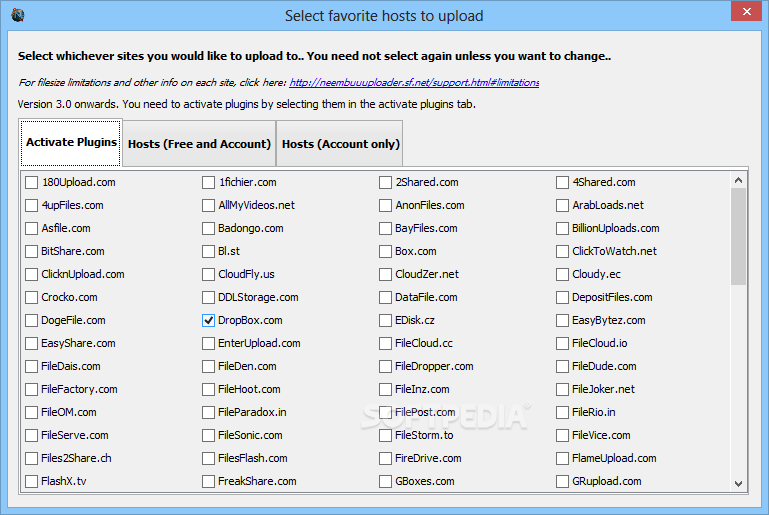Tick the FileCloud.cc checkbox
This screenshot has width=769, height=515.
[385, 343]
